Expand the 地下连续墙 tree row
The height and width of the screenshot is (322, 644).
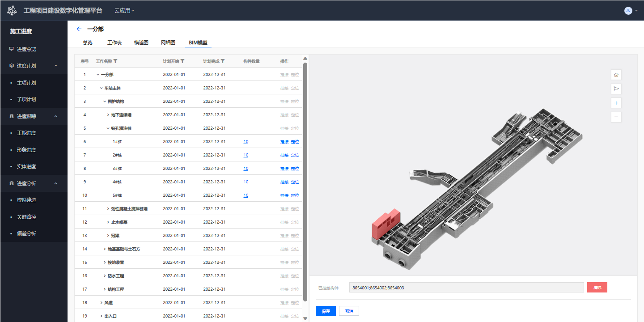pos(108,115)
